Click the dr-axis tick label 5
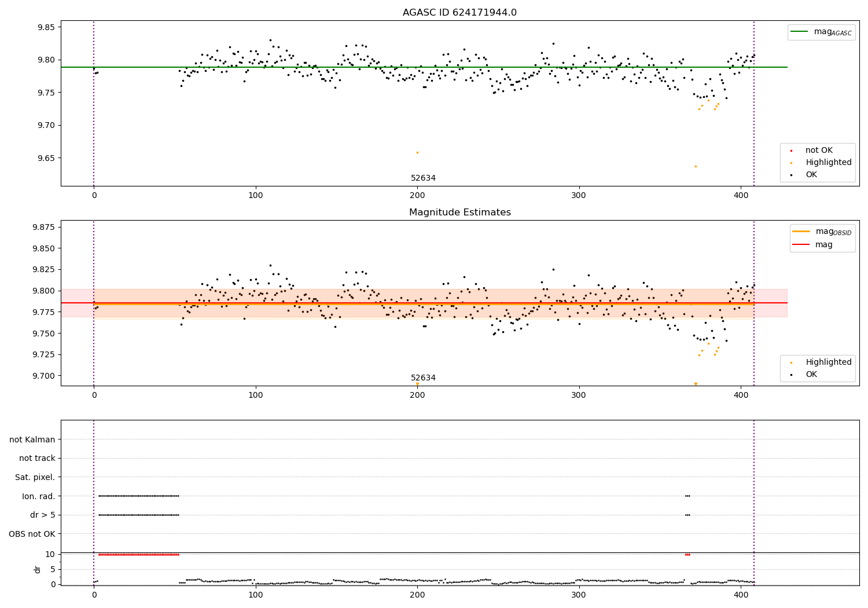 click(x=53, y=569)
